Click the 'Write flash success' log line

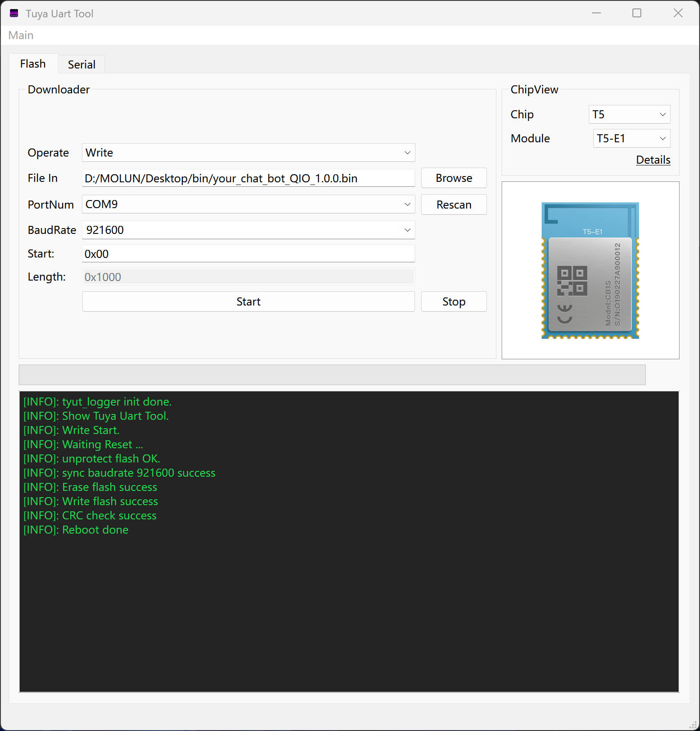(x=91, y=501)
